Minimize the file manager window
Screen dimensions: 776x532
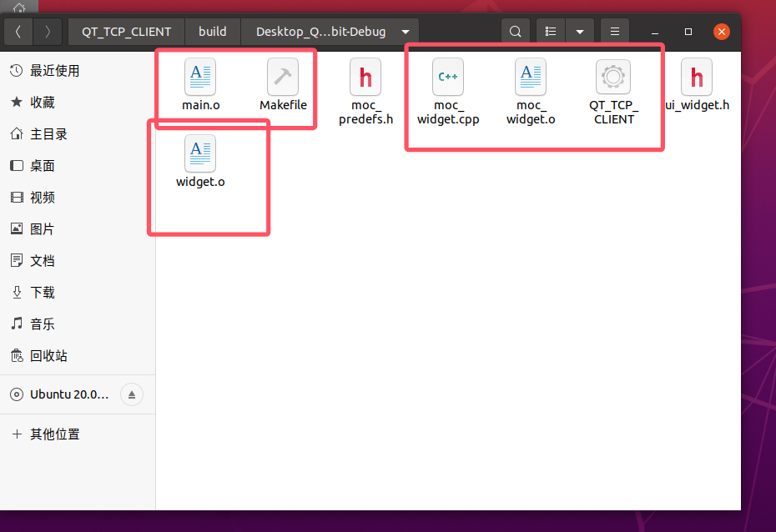[x=655, y=32]
